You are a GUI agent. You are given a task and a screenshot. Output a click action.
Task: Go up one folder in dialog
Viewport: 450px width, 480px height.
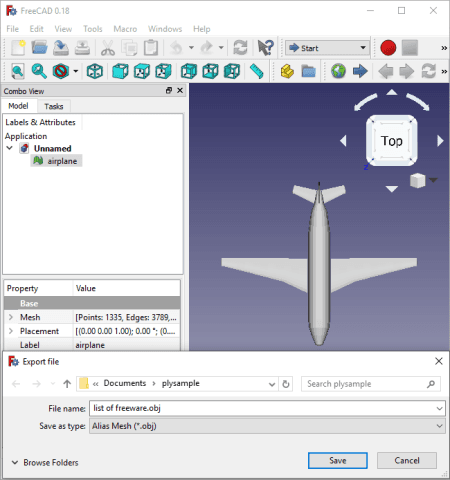[x=67, y=384]
